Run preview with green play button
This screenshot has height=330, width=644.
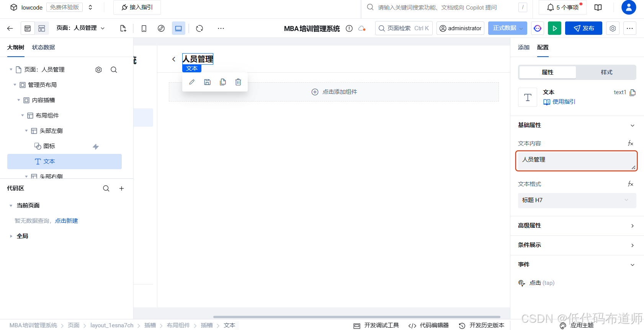(x=554, y=28)
